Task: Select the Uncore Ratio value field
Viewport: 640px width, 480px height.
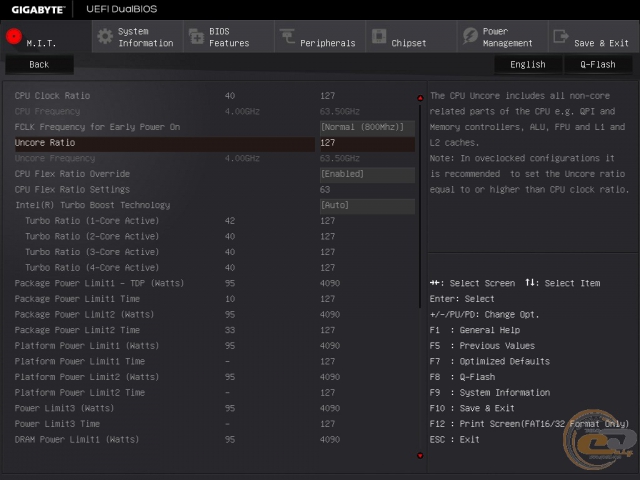Action: pos(367,143)
